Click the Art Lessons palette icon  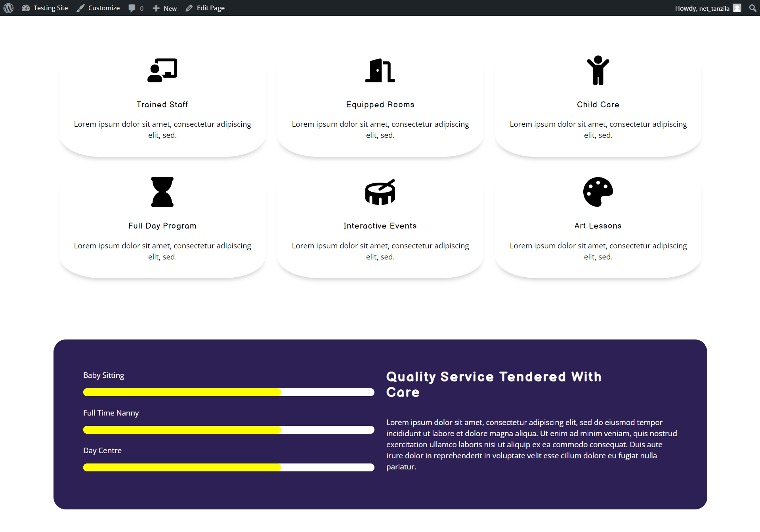598,192
